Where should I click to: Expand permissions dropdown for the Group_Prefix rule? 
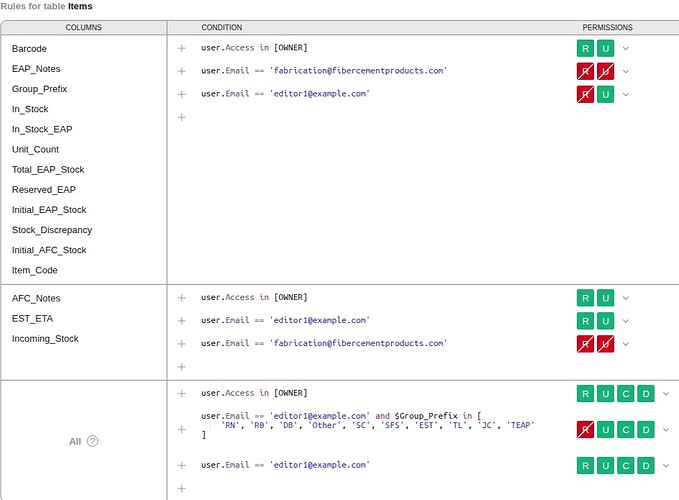coord(666,429)
